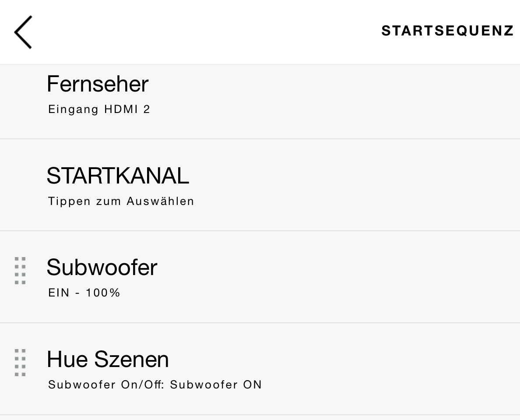Click the "EIN - 100%" subwoofer level
This screenshot has height=420, width=520.
(84, 293)
